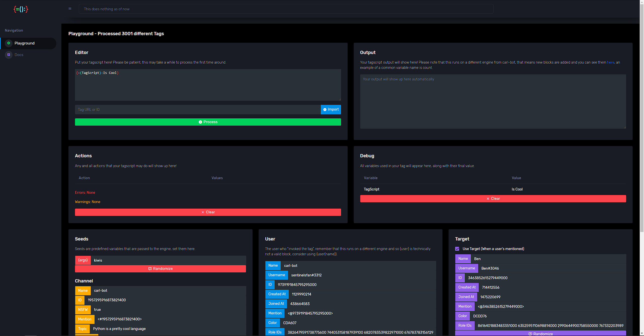The width and height of the screenshot is (644, 336).
Task: Click the Import button icon
Action: 325,109
